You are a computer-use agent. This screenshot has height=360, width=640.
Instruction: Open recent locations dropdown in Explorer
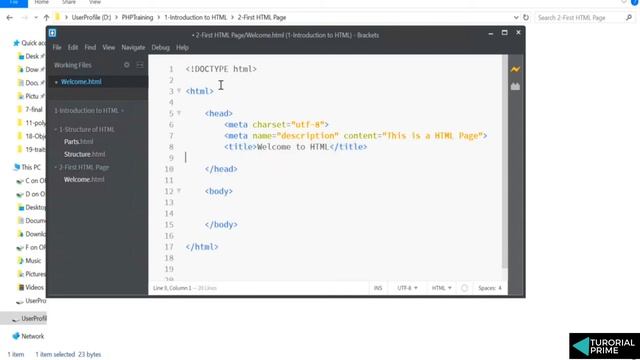pyautogui.click(x=36, y=18)
